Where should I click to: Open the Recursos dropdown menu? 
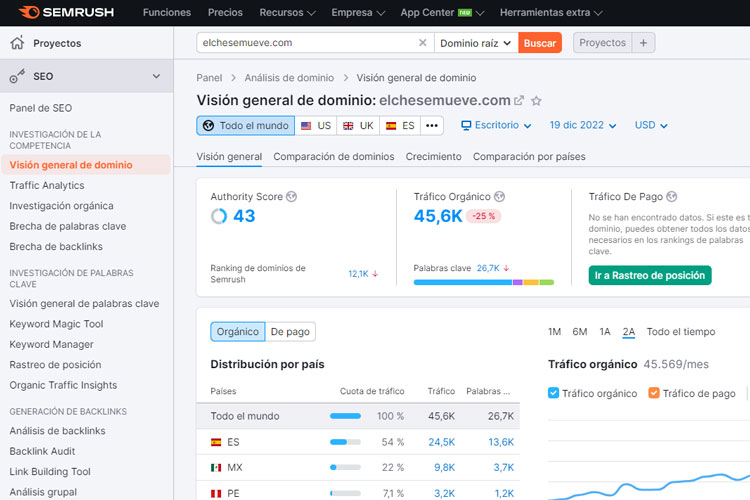coord(287,12)
